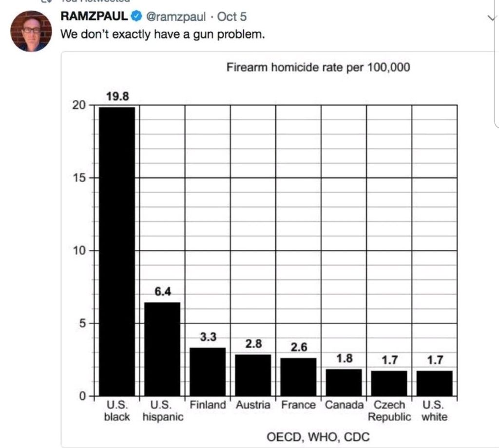Select the France bar in the chart

click(x=298, y=376)
